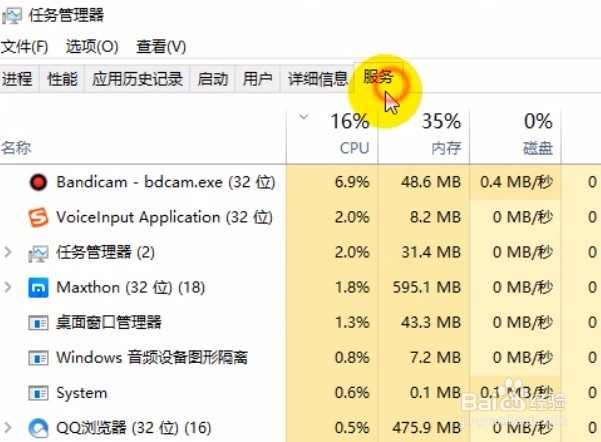Click the 43.3 MB memory value
This screenshot has height=442, width=601.
pos(431,322)
